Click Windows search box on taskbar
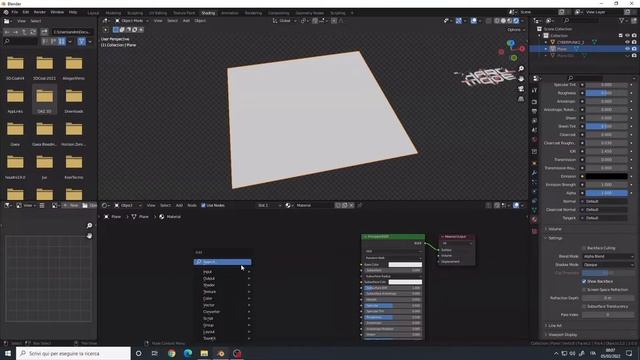Screen dimensions: 640x360 click(x=73, y=353)
